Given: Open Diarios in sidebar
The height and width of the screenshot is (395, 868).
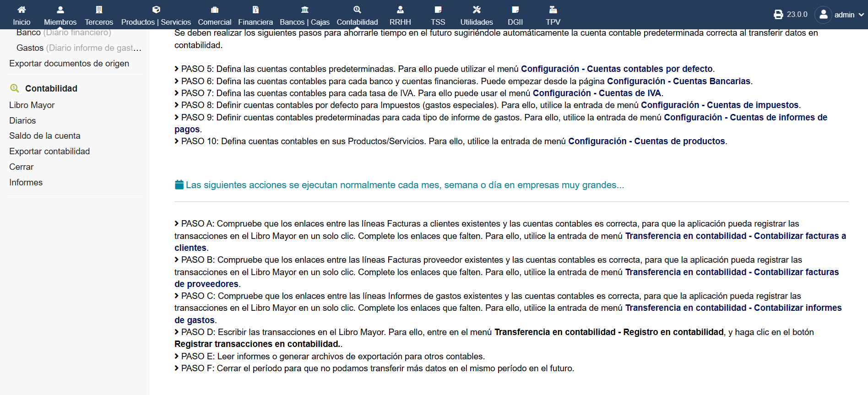Looking at the screenshot, I should click(x=22, y=120).
